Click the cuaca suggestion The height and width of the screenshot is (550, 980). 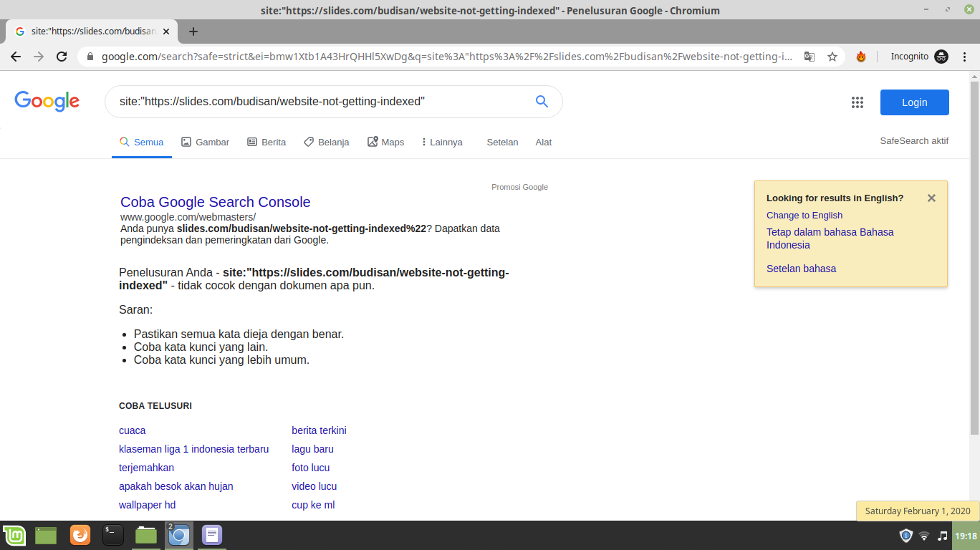tap(133, 430)
